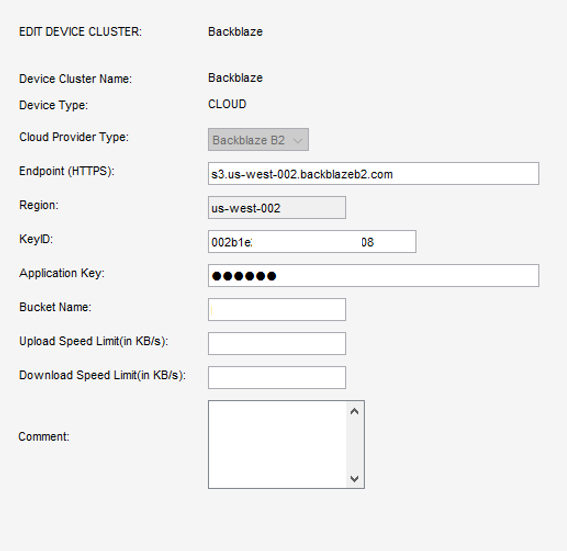Click the Region field showing us-west-002
The image size is (567, 551).
277,208
